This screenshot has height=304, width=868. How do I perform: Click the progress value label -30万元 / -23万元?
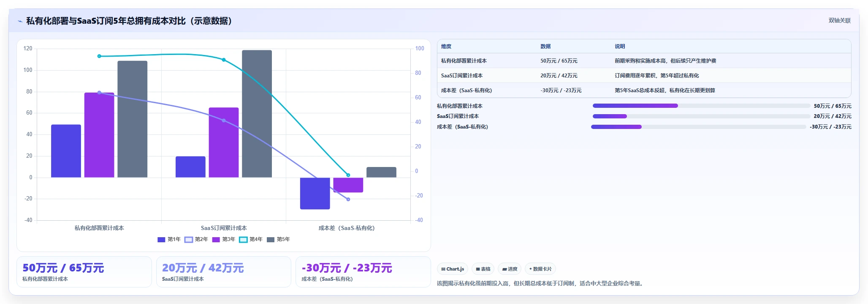(830, 127)
